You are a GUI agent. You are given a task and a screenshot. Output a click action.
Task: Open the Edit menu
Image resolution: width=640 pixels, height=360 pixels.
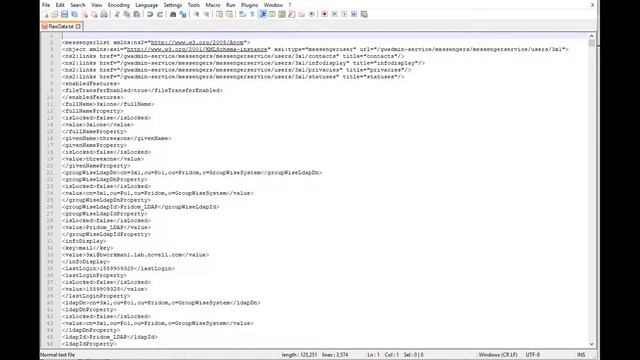point(60,5)
